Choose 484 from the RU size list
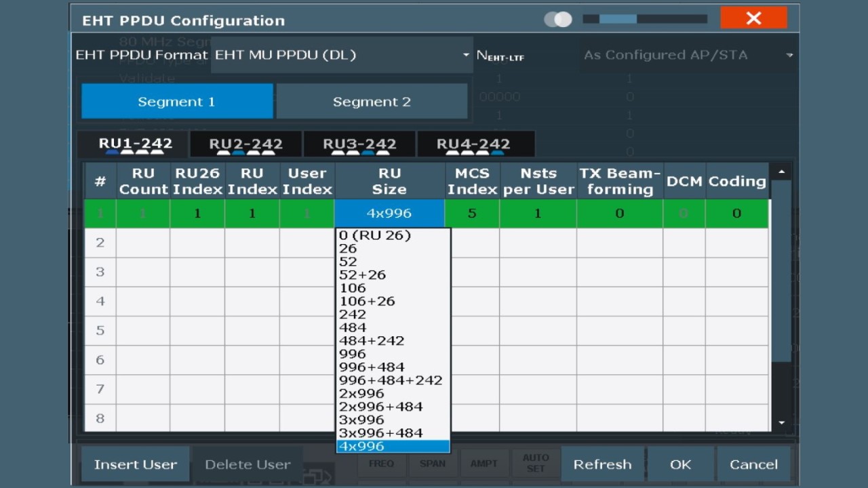This screenshot has width=868, height=488. tap(393, 327)
